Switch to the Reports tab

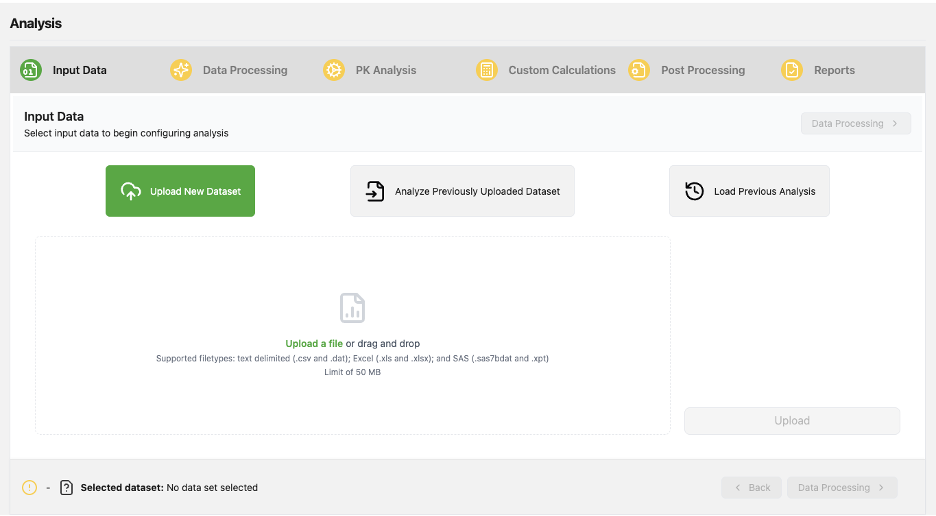(x=834, y=70)
